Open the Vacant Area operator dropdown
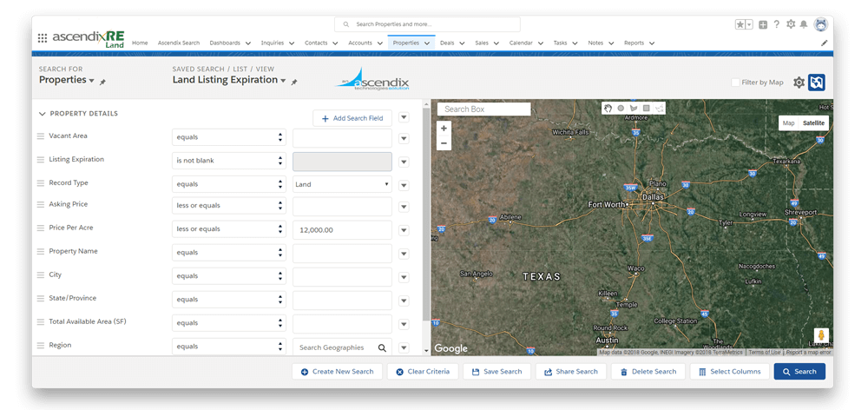Image resolution: width=868 pixels, height=410 pixels. 228,137
